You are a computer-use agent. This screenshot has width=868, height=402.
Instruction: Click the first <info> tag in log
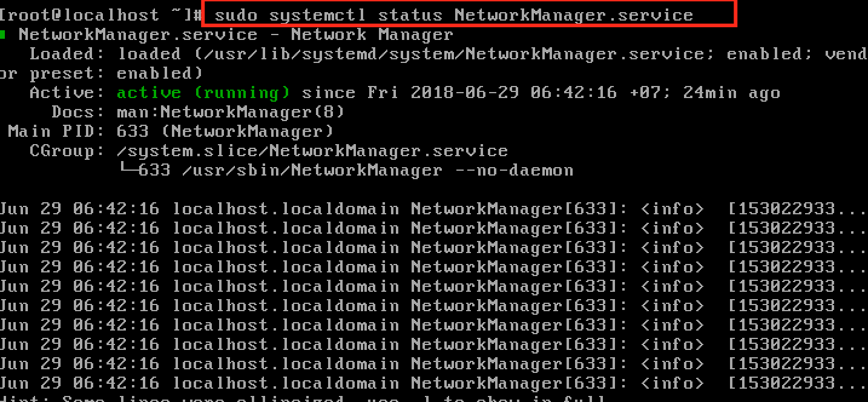tap(672, 209)
